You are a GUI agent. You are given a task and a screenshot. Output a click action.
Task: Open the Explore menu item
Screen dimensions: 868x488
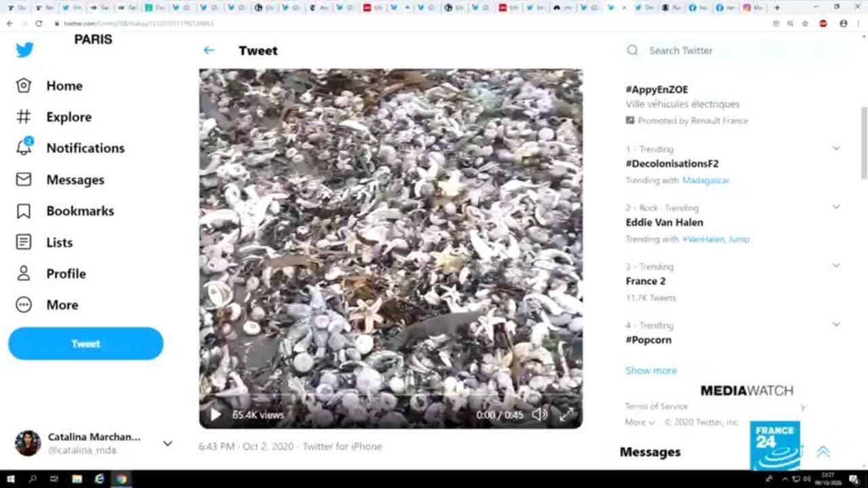(x=68, y=117)
